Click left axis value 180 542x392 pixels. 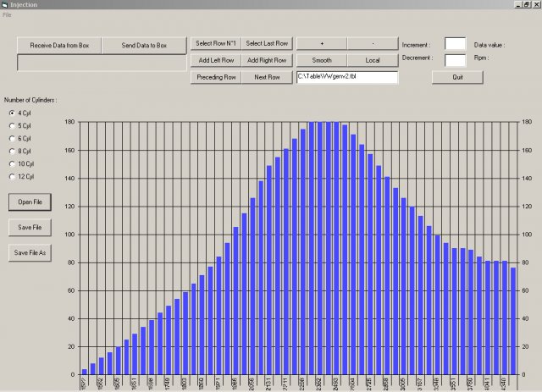coord(69,122)
